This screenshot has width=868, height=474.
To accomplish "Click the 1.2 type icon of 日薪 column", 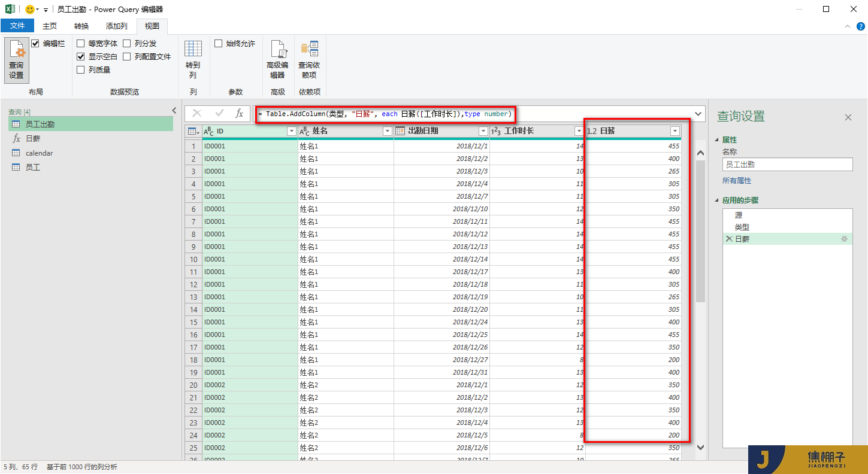I will click(x=592, y=131).
